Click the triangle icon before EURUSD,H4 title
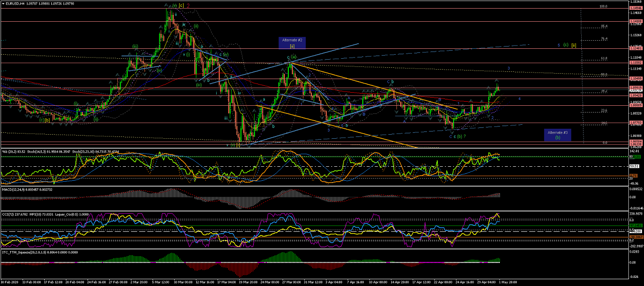Screen dimensions: 644x286 tap(3, 4)
